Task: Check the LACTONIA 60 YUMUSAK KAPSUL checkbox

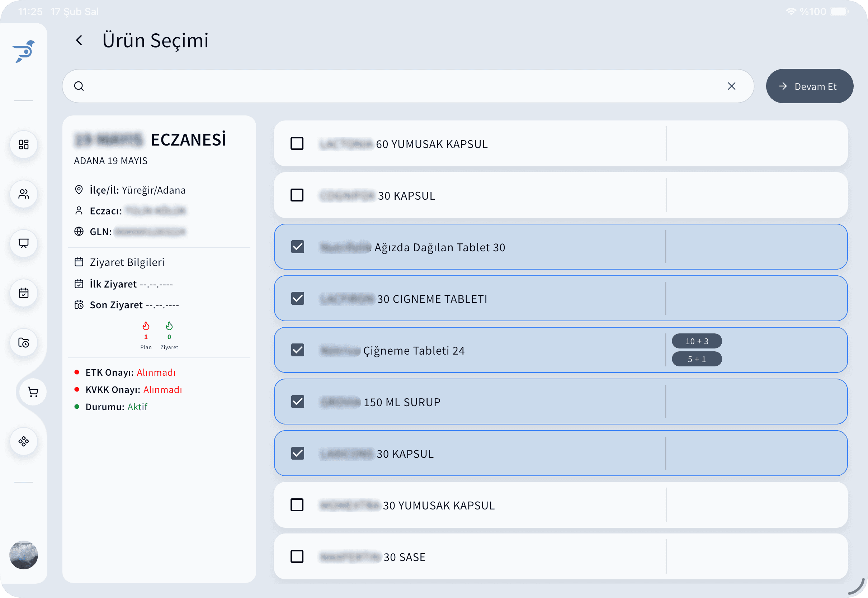Action: pos(297,143)
